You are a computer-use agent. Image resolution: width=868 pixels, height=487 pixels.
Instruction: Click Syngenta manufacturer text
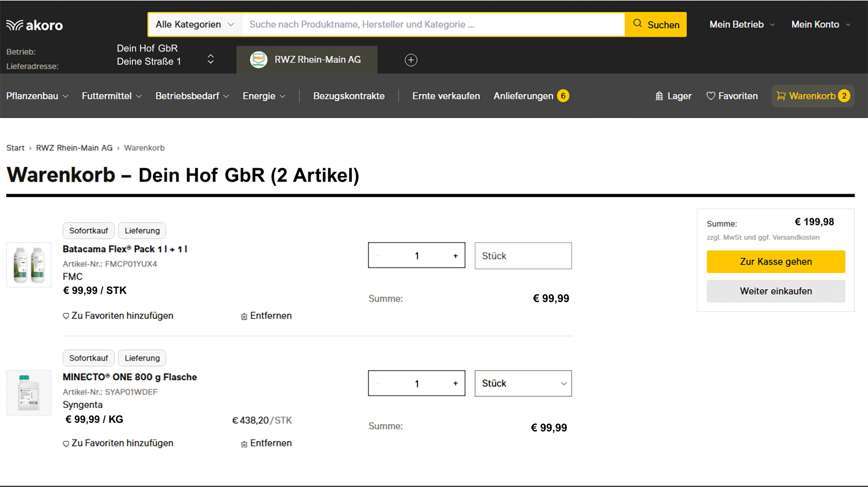[82, 405]
